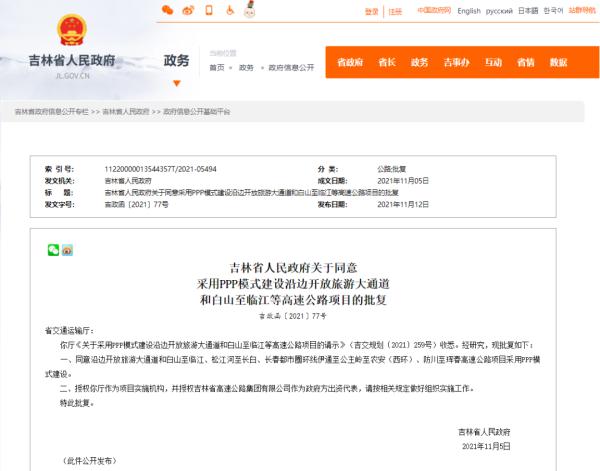Viewport: 600px width, 471px height.
Task: Click the document title line in 标题 row
Action: click(x=251, y=193)
